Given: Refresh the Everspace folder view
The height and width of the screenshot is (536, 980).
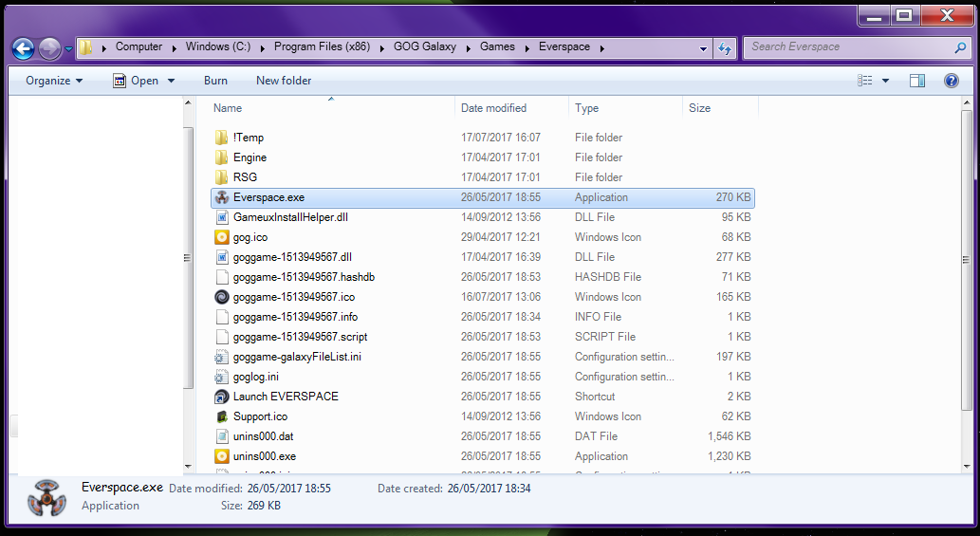Looking at the screenshot, I should point(725,48).
